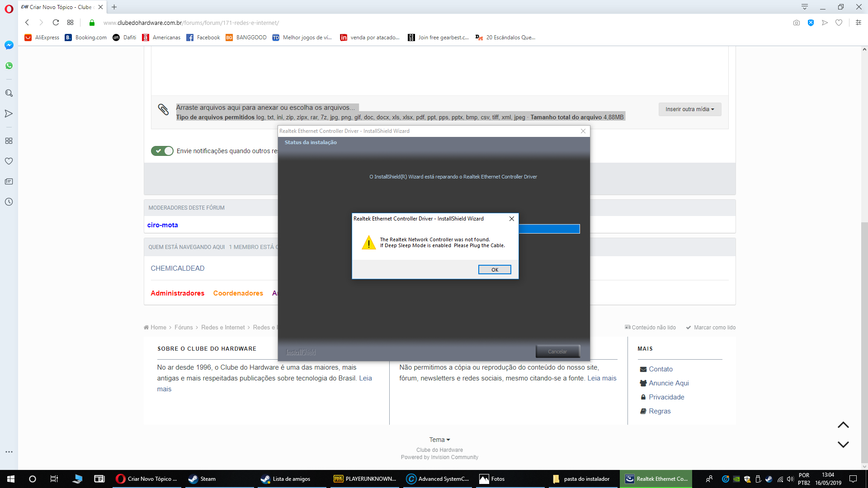Open Powered by Invision Community link

[439, 457]
